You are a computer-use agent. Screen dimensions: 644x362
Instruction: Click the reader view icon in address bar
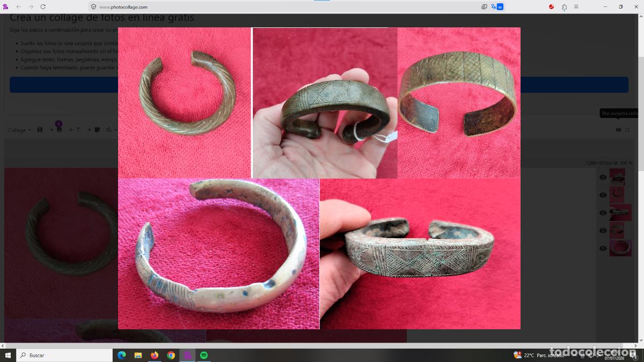pyautogui.click(x=484, y=7)
